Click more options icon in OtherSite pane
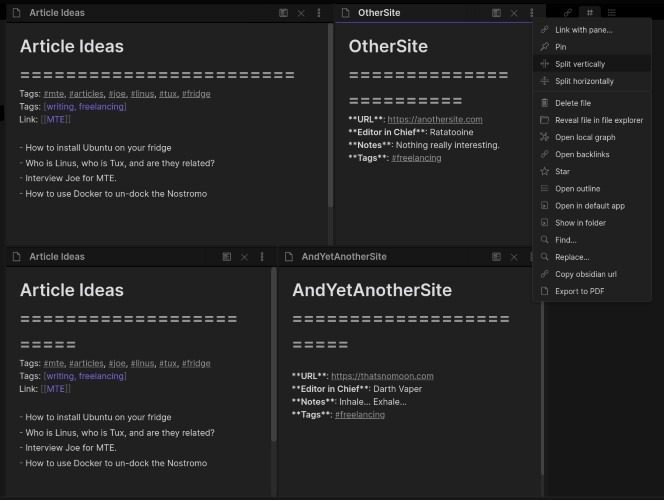Screen dimensions: 664x500 [531, 13]
